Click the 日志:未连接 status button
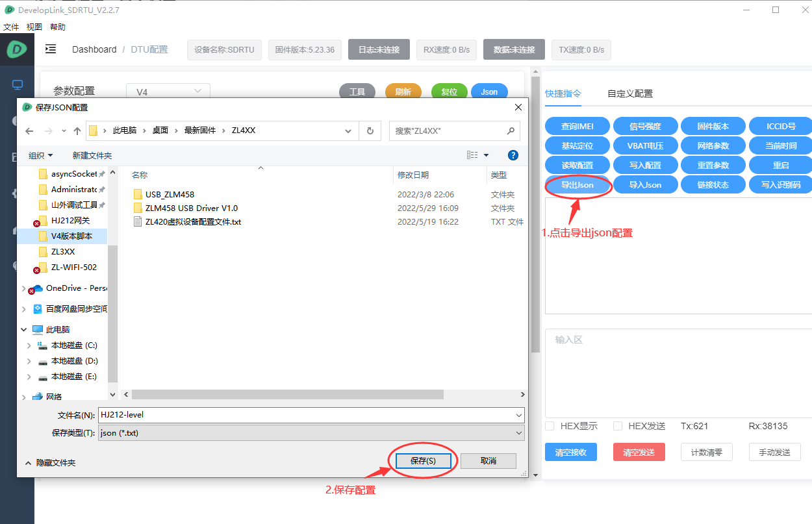812x524 pixels. 379,49
